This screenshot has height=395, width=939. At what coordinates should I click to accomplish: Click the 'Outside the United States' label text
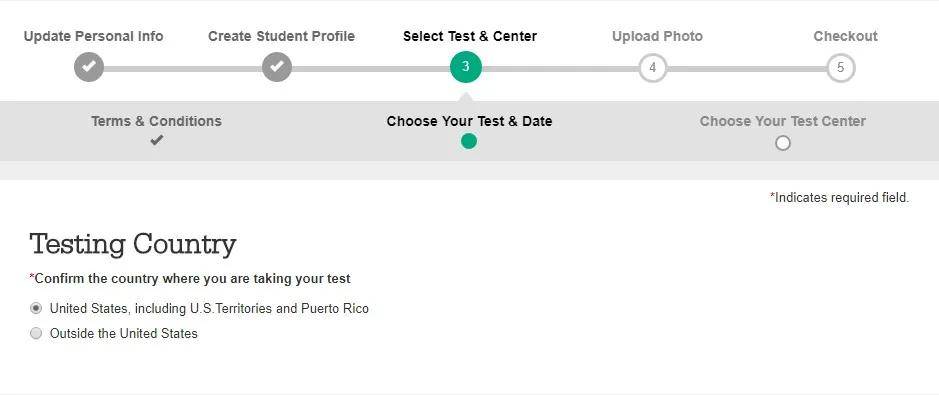123,333
